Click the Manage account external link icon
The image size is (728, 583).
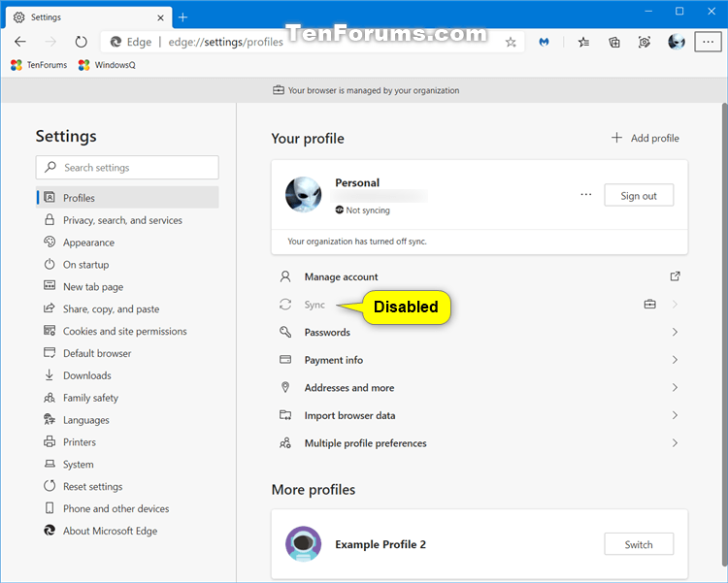[x=675, y=276]
